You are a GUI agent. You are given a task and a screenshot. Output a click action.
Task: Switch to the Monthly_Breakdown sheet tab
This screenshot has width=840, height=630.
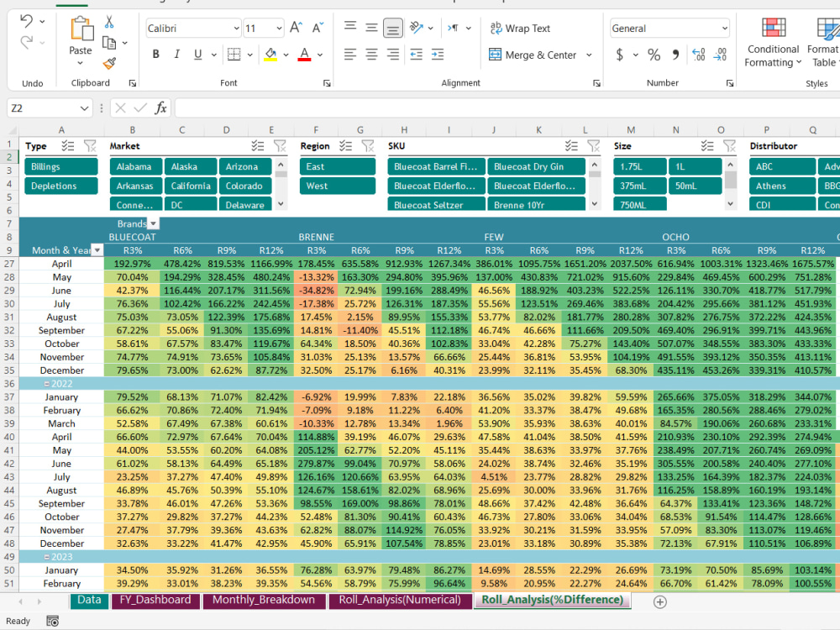tap(264, 600)
